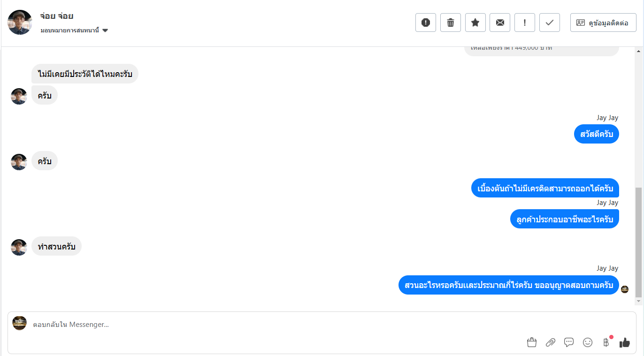Screen dimensions: 644x356
Task: Click the chat's vertical scrollbar thumb
Action: point(638,242)
